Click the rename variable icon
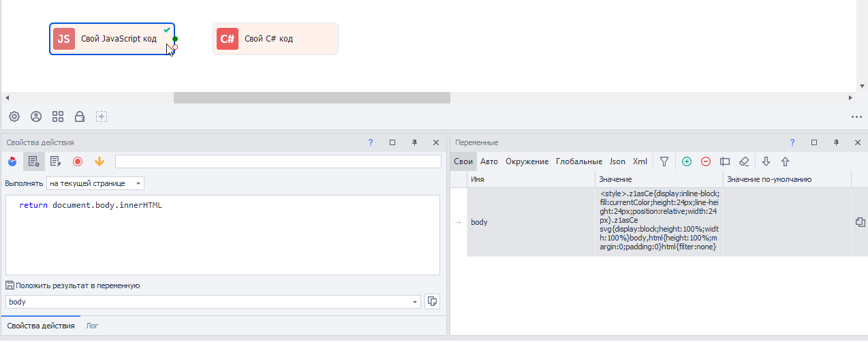The image size is (868, 342). click(x=725, y=161)
